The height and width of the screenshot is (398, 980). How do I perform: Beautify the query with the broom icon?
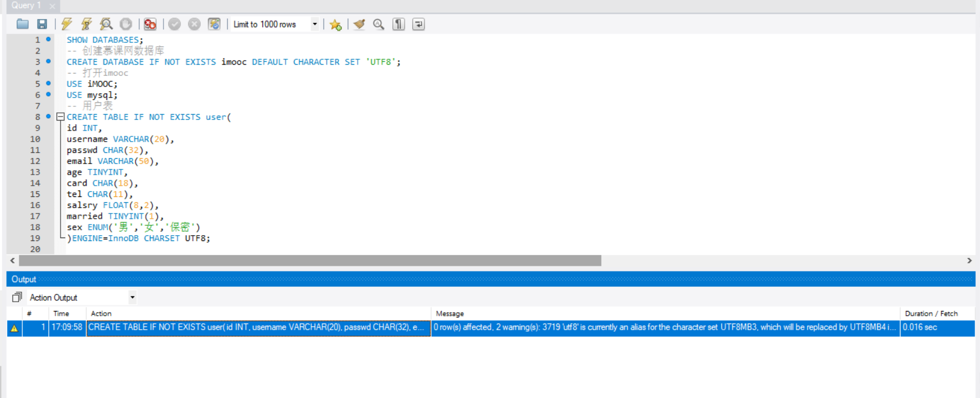tap(359, 24)
